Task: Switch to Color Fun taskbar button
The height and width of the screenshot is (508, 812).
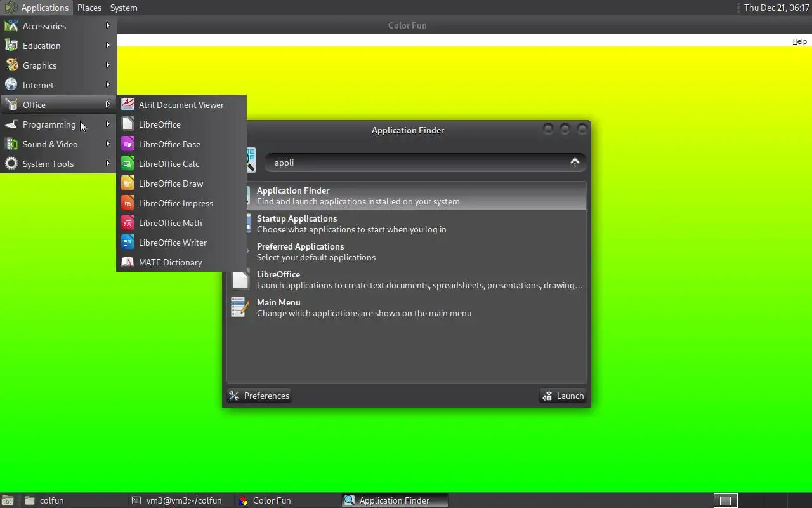Action: 287,500
